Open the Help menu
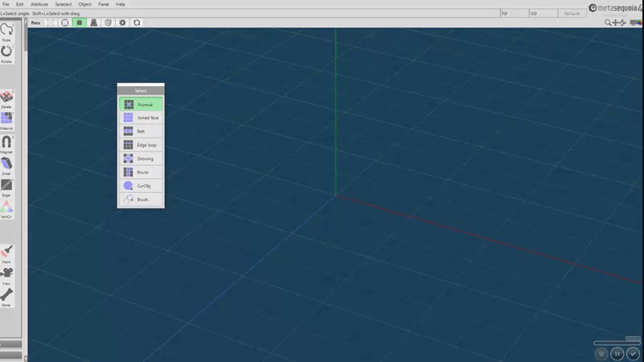 tap(120, 4)
